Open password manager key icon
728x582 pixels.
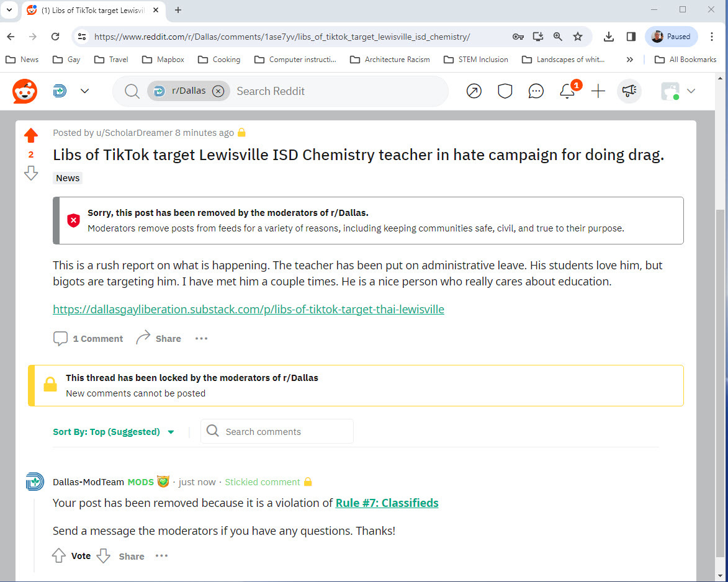(x=518, y=37)
